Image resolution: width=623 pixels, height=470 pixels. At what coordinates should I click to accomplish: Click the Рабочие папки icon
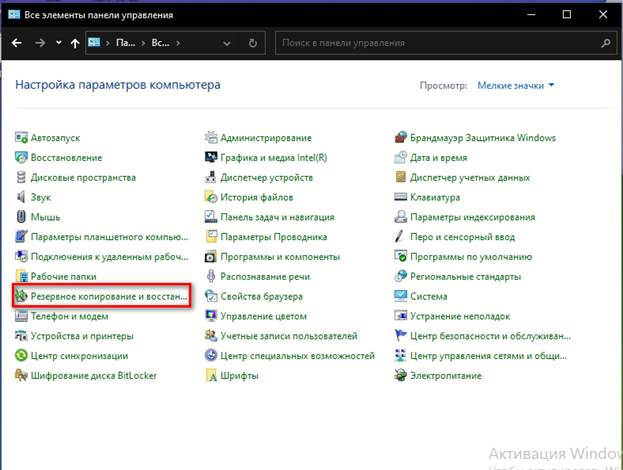click(21, 277)
